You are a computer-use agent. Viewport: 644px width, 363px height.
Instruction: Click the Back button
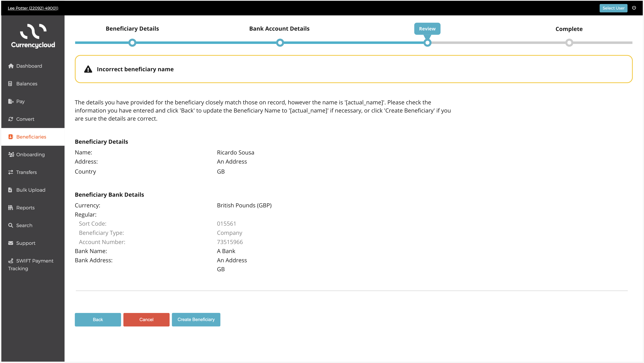click(98, 320)
